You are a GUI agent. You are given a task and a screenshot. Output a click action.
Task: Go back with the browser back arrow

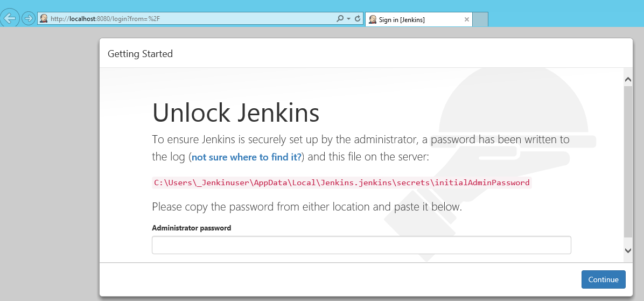coord(9,18)
